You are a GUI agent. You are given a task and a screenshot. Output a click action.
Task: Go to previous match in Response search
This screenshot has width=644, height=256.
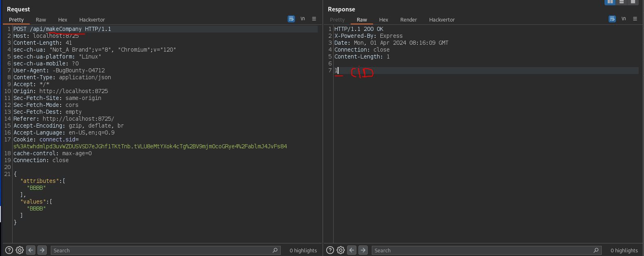click(x=352, y=250)
